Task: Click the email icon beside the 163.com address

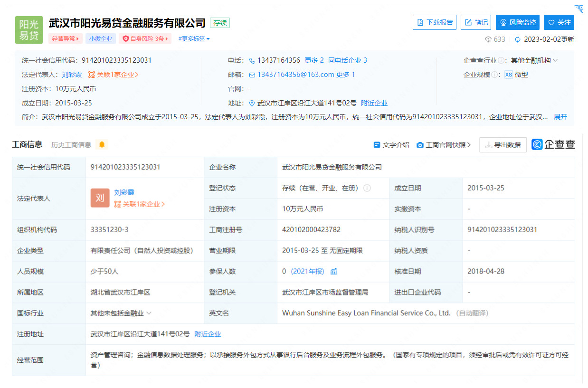Action: pyautogui.click(x=252, y=75)
